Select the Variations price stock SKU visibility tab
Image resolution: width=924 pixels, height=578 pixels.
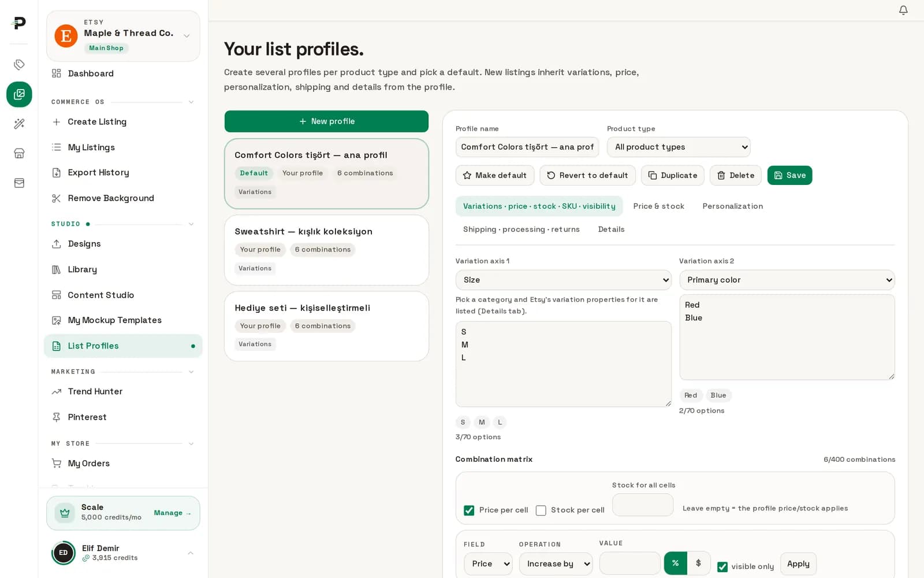pyautogui.click(x=539, y=206)
